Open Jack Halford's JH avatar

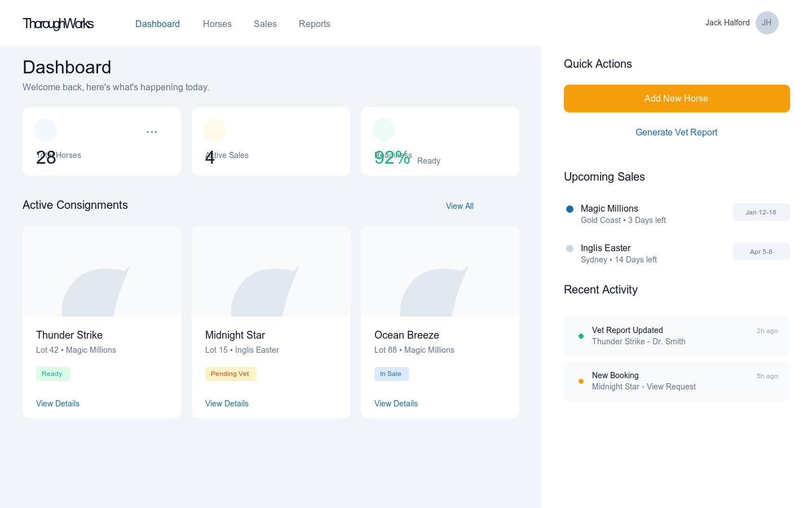tap(766, 23)
